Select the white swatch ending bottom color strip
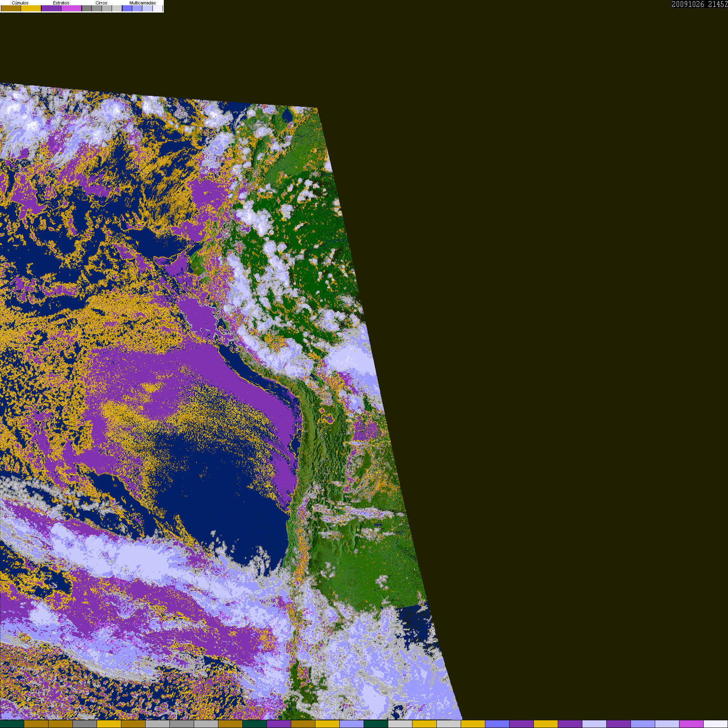728x728 pixels. point(716,724)
